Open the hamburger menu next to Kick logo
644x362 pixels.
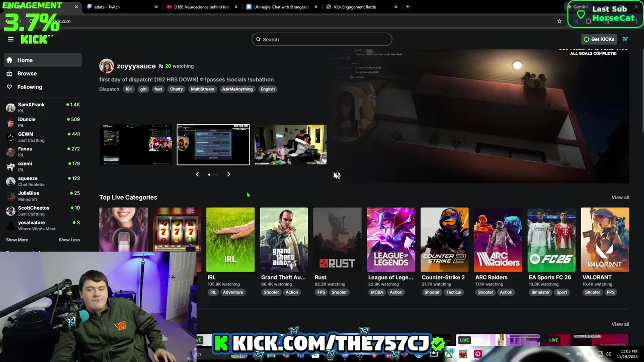tap(11, 39)
